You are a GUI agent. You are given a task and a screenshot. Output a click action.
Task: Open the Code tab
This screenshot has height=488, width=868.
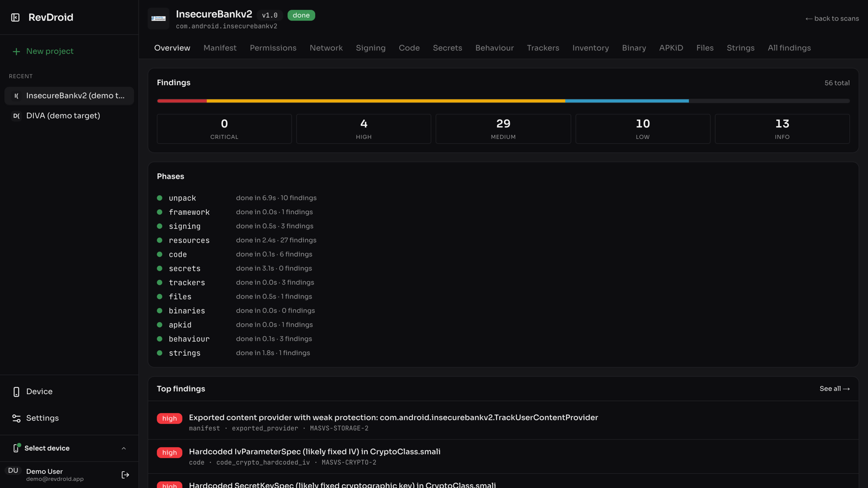(x=409, y=48)
